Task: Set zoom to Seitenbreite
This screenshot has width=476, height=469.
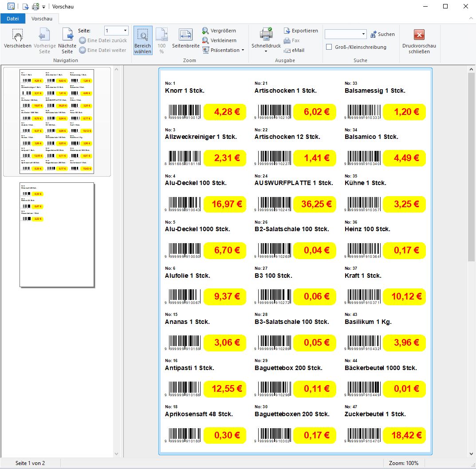Action: point(185,41)
